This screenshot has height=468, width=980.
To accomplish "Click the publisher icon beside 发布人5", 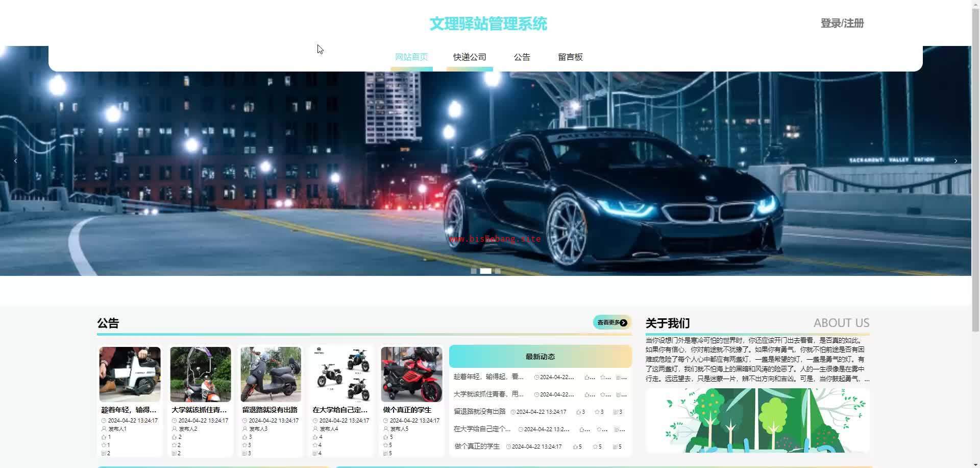I will (x=385, y=429).
